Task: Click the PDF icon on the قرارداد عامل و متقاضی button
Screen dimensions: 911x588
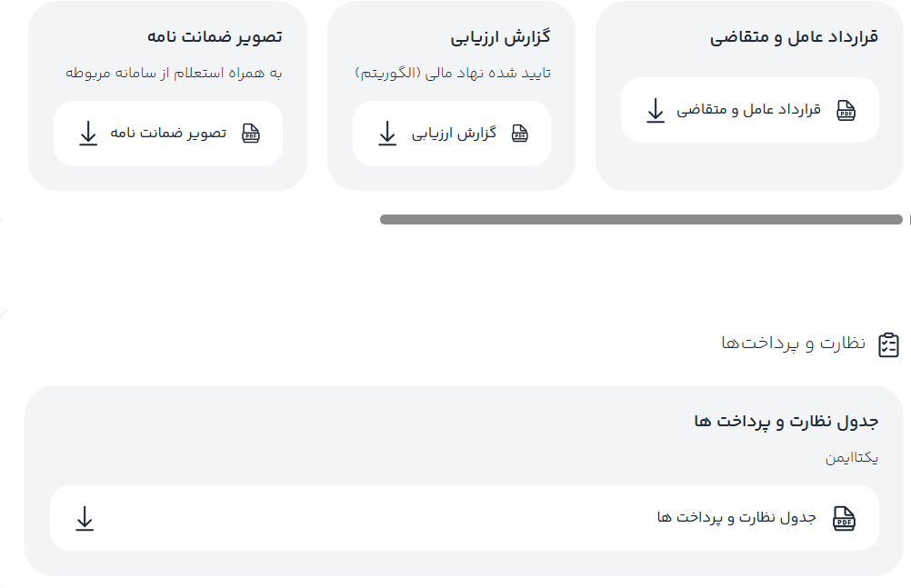Action: (x=845, y=109)
